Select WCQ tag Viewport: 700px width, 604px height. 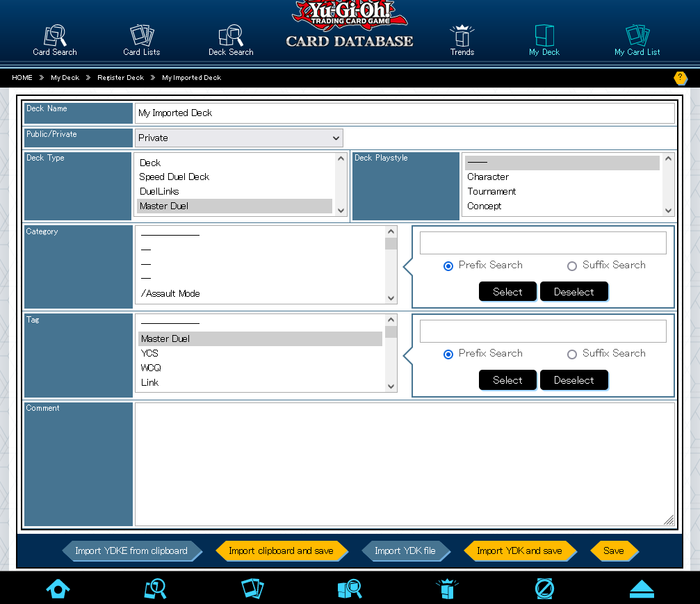[260, 368]
